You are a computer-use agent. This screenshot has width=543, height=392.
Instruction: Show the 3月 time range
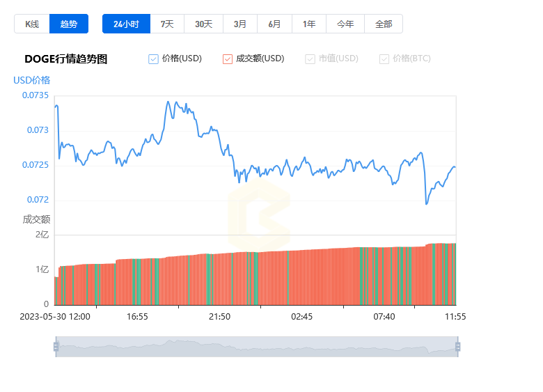tap(240, 24)
